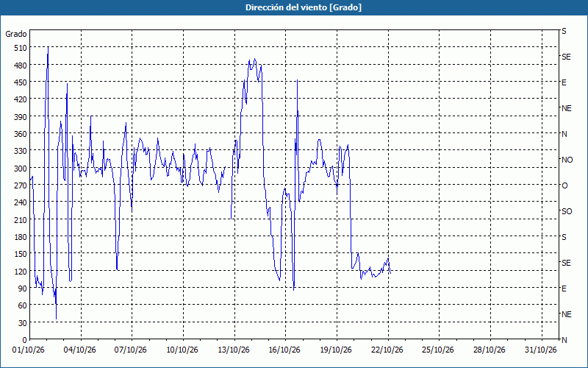Click the 'O' west compass label
588x368 pixels.
(x=564, y=185)
